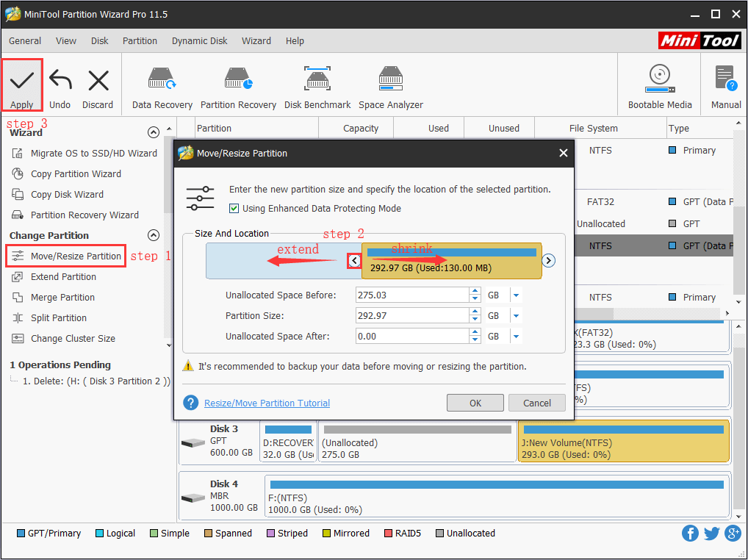
Task: Click the blue help question mark icon
Action: [191, 403]
